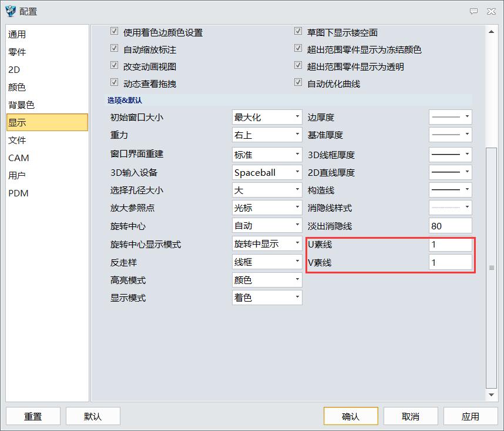Click the scrollbar down arrow
This screenshot has height=431, width=504.
click(491, 395)
